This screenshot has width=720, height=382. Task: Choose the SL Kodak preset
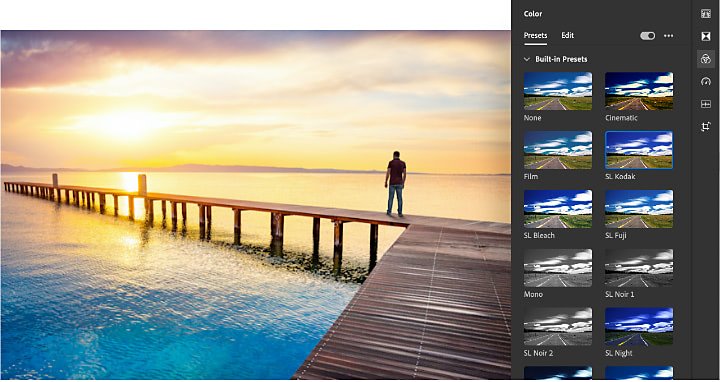coord(639,150)
